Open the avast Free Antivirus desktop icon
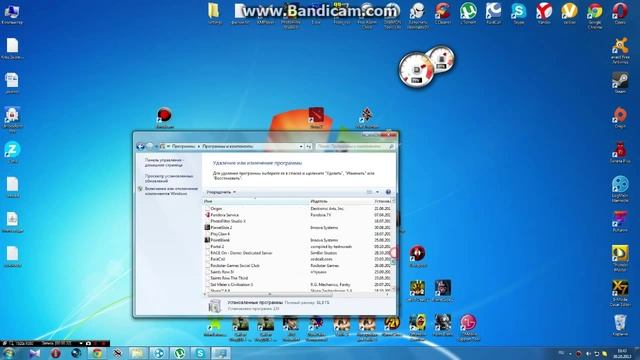 [x=620, y=51]
